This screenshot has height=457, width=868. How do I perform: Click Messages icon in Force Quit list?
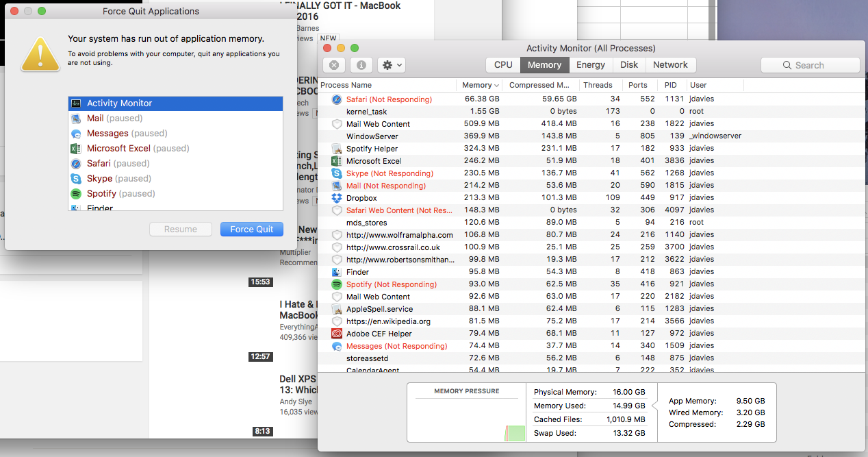(x=76, y=134)
